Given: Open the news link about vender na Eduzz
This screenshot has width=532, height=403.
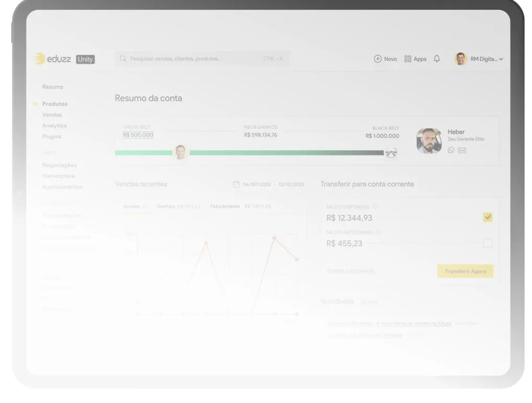Looking at the screenshot, I should pyautogui.click(x=389, y=323).
